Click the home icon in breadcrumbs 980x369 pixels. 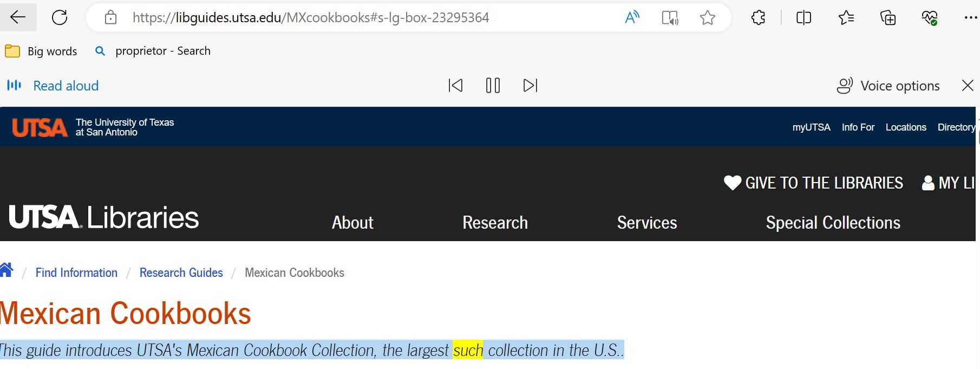click(x=6, y=270)
